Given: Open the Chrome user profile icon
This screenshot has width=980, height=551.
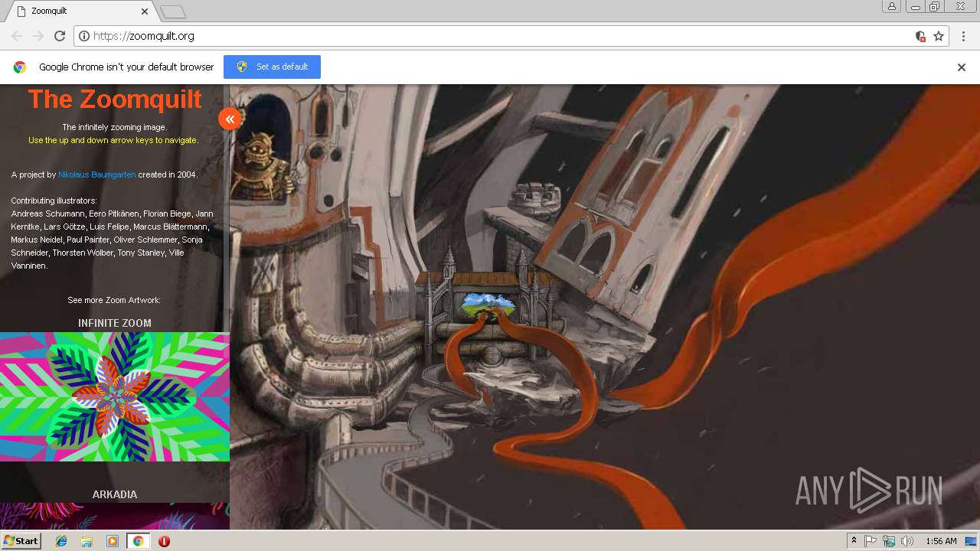Looking at the screenshot, I should [892, 6].
